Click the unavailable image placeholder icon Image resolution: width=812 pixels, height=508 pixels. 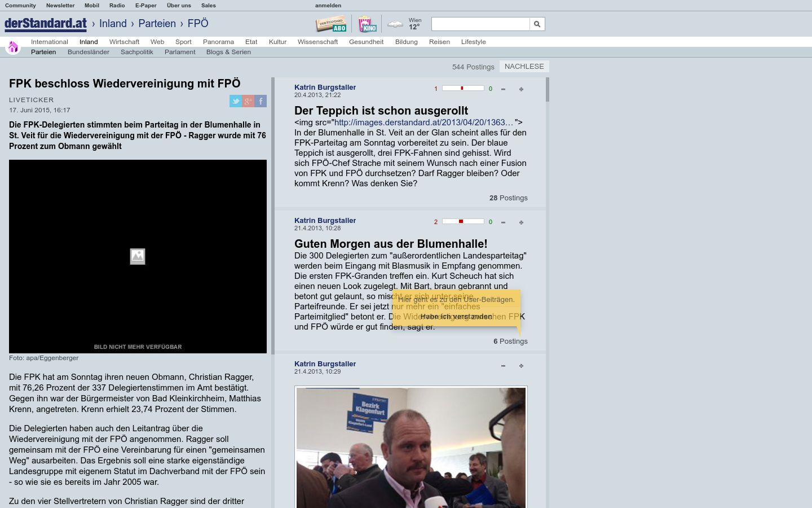(138, 256)
